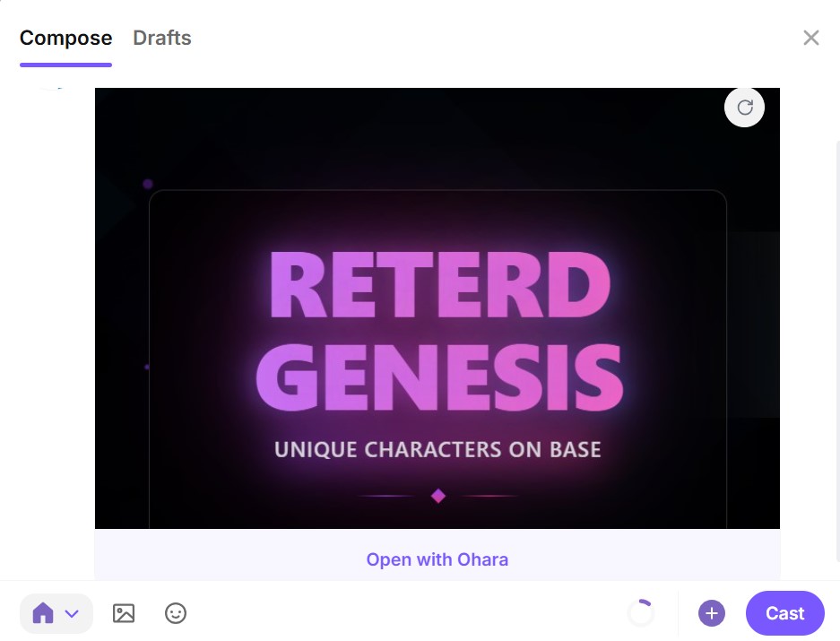This screenshot has width=840, height=641.
Task: Click the purple underline beneath Compose
Action: point(65,65)
